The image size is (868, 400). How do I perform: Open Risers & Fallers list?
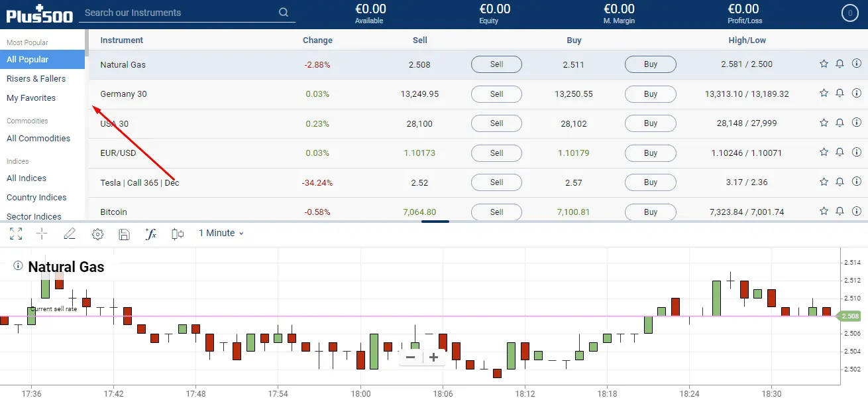pyautogui.click(x=36, y=78)
